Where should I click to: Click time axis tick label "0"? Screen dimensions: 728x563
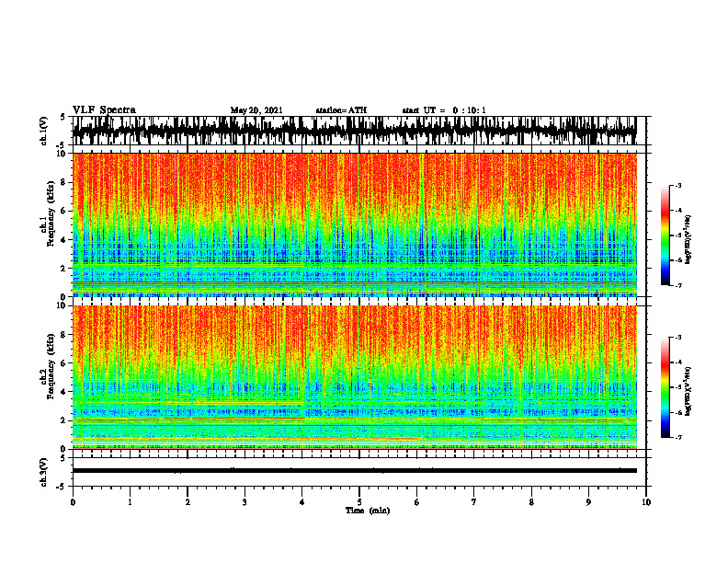pos(73,502)
